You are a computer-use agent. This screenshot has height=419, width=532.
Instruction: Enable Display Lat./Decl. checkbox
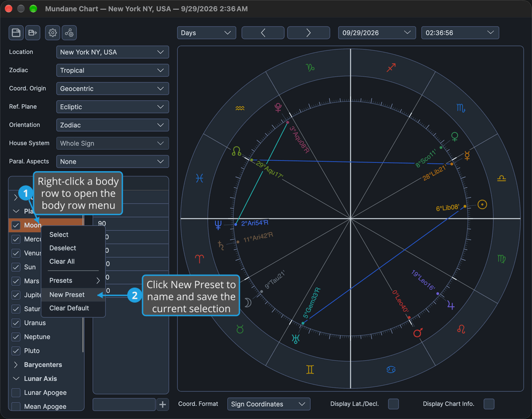click(393, 404)
